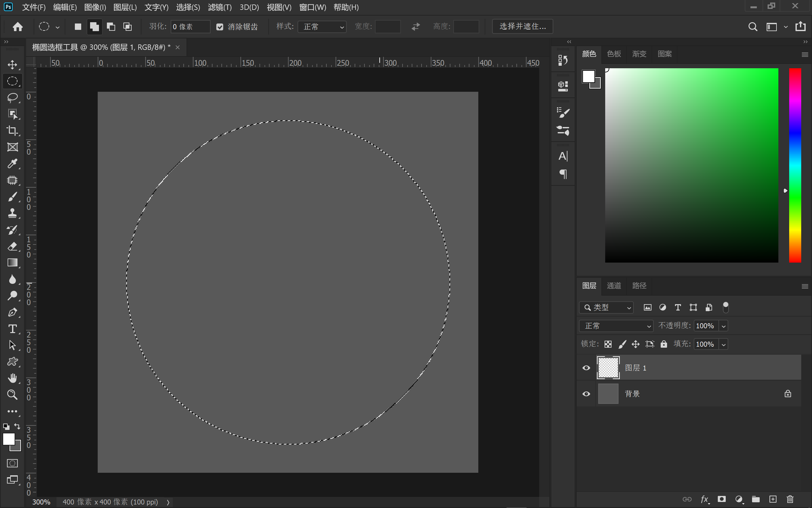The image size is (812, 508).
Task: Select the Move tool
Action: tap(12, 64)
